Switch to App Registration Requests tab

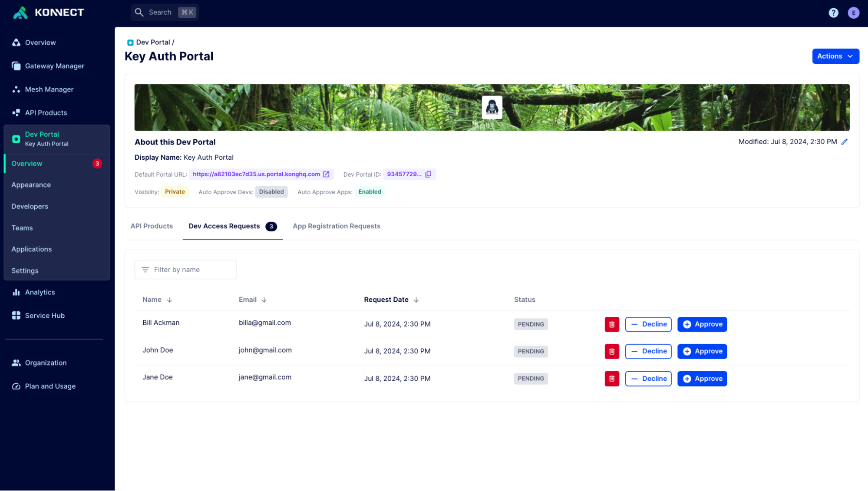(x=336, y=226)
